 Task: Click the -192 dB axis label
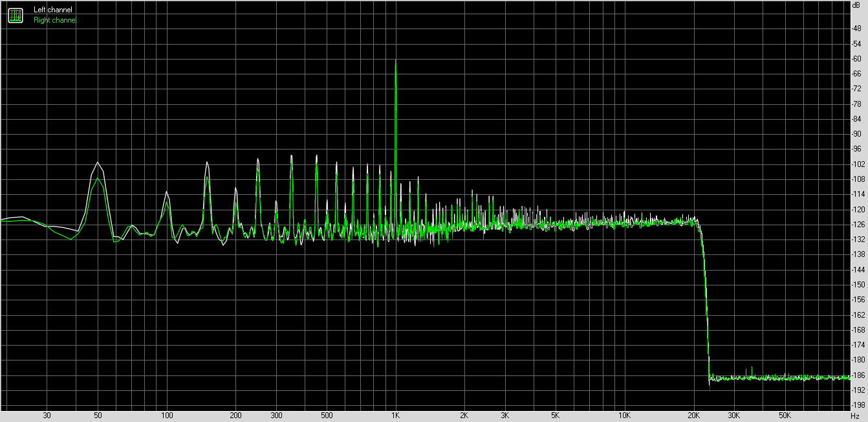(x=859, y=389)
